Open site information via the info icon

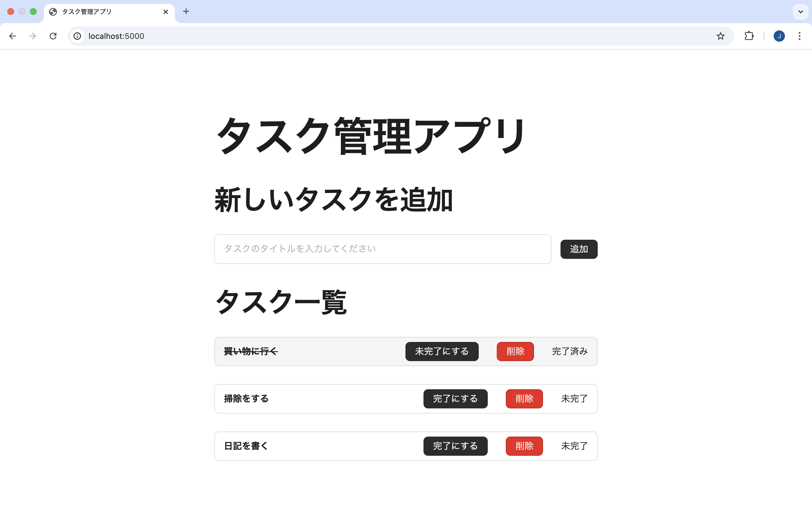[x=77, y=36]
